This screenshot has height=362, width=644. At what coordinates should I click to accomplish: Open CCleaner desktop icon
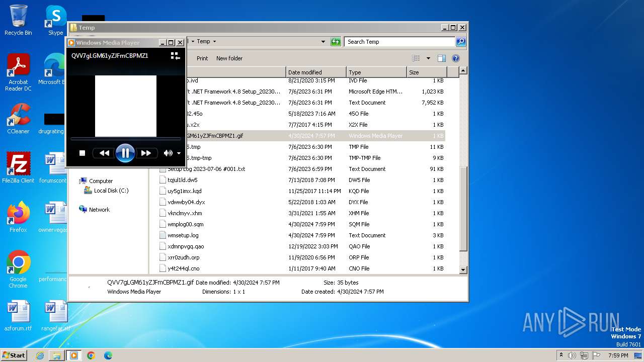pos(18,119)
